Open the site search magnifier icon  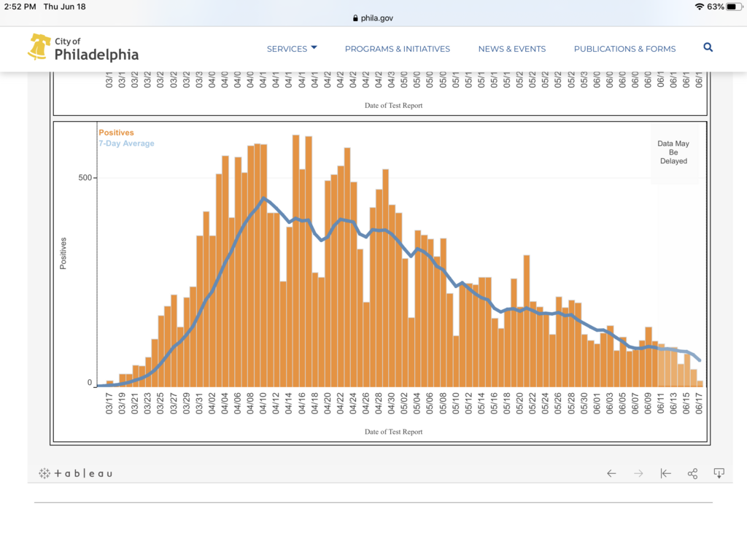coord(708,47)
